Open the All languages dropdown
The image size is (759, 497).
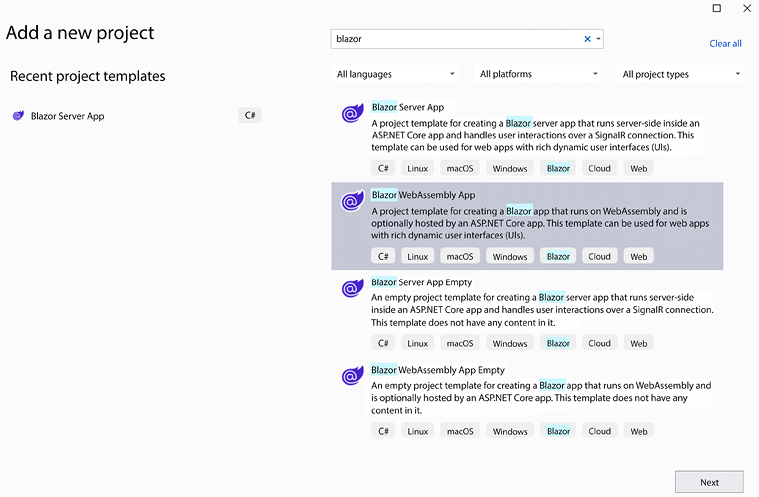pos(395,74)
